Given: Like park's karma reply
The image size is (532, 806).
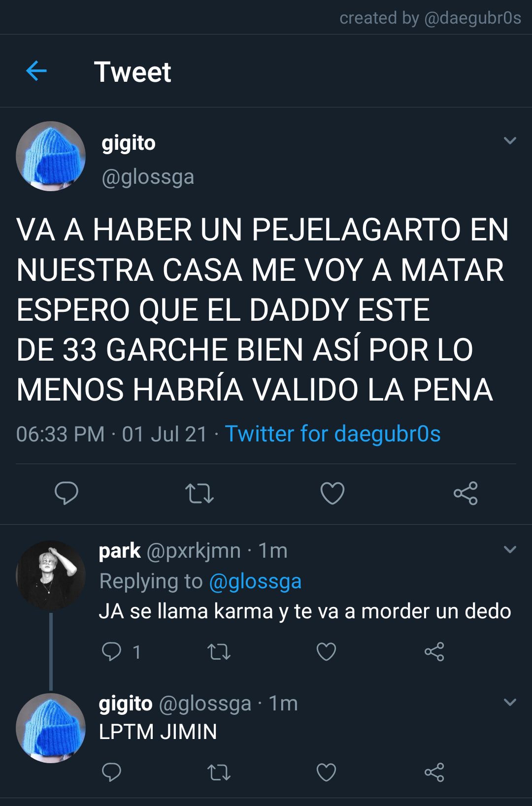Looking at the screenshot, I should pyautogui.click(x=326, y=652).
